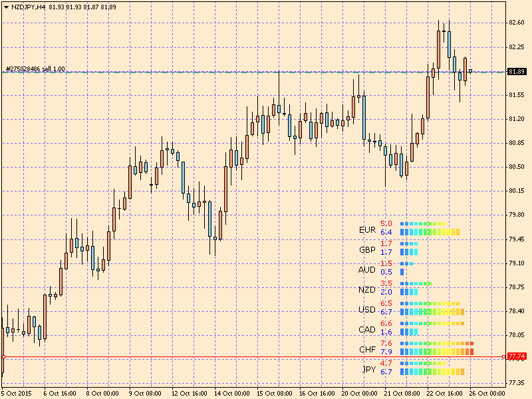532x399 pixels.
Task: Select the CAD currency label
Action: tap(367, 330)
